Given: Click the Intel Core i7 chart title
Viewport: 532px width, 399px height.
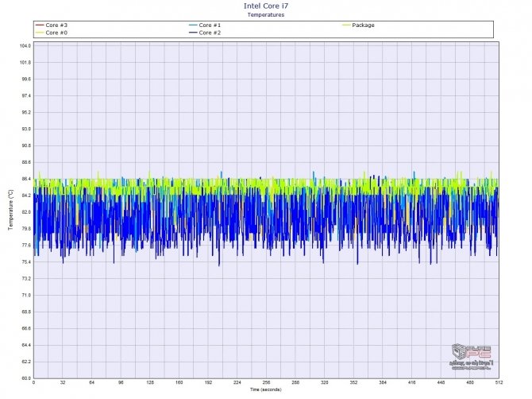Looking at the screenshot, I should (266, 6).
